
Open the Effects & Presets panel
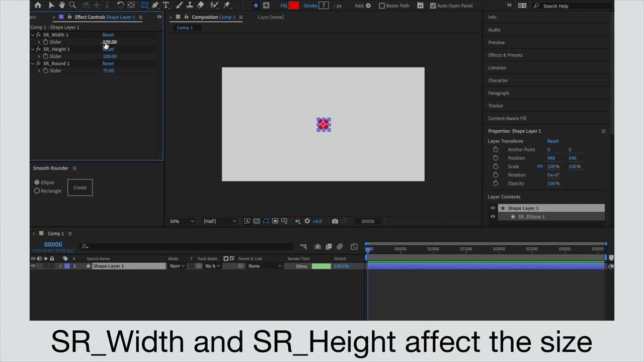[x=505, y=55]
